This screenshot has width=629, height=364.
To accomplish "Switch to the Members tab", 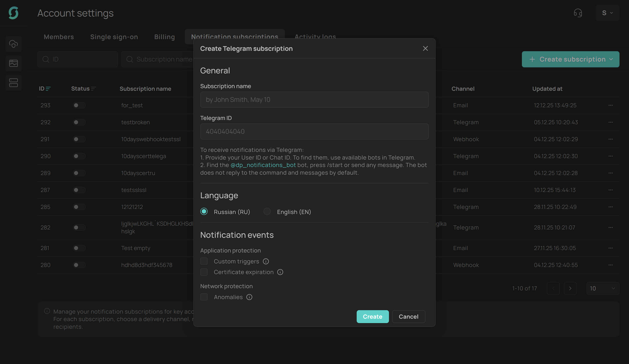I will [x=59, y=37].
